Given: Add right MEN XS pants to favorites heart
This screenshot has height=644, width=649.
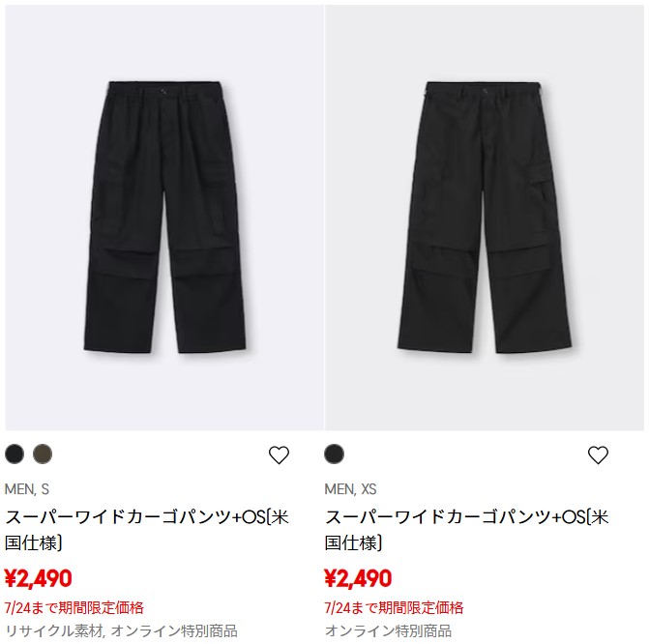Looking at the screenshot, I should (x=598, y=455).
